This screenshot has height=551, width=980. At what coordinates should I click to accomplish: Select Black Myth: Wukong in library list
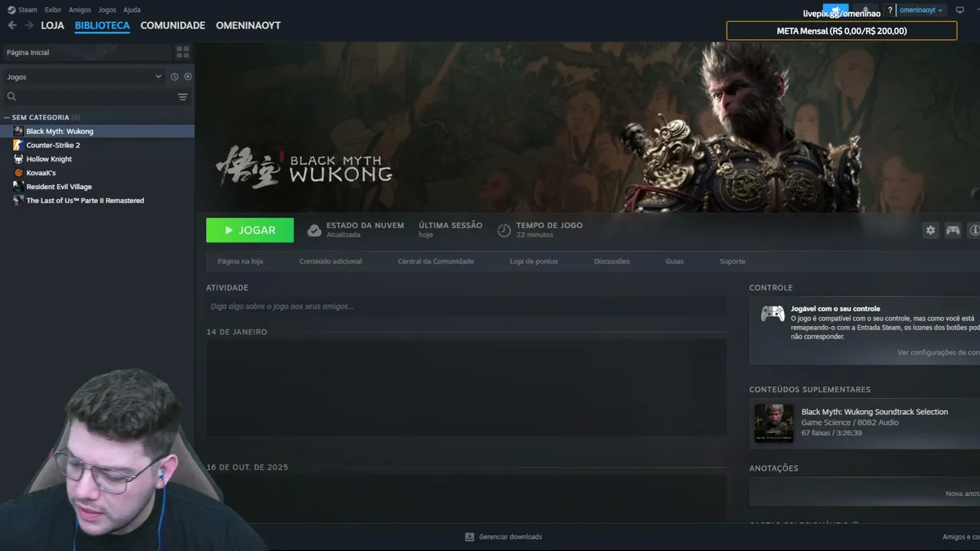pos(97,131)
